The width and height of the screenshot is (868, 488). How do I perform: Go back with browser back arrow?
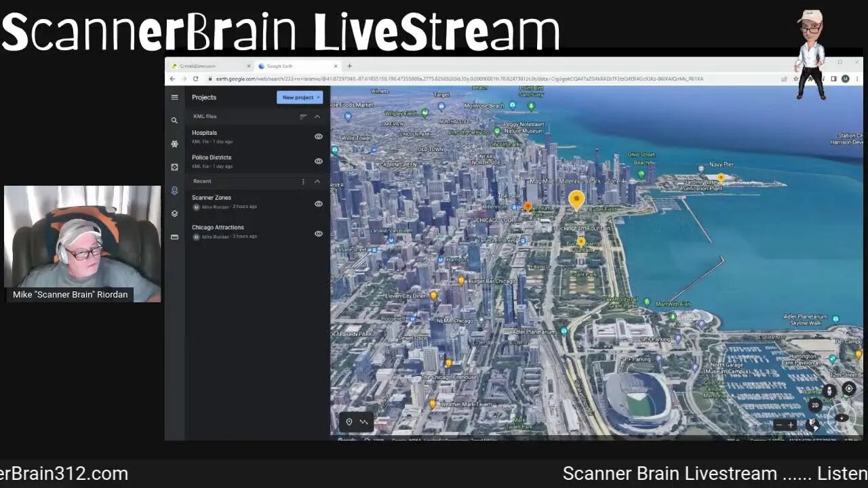[173, 79]
